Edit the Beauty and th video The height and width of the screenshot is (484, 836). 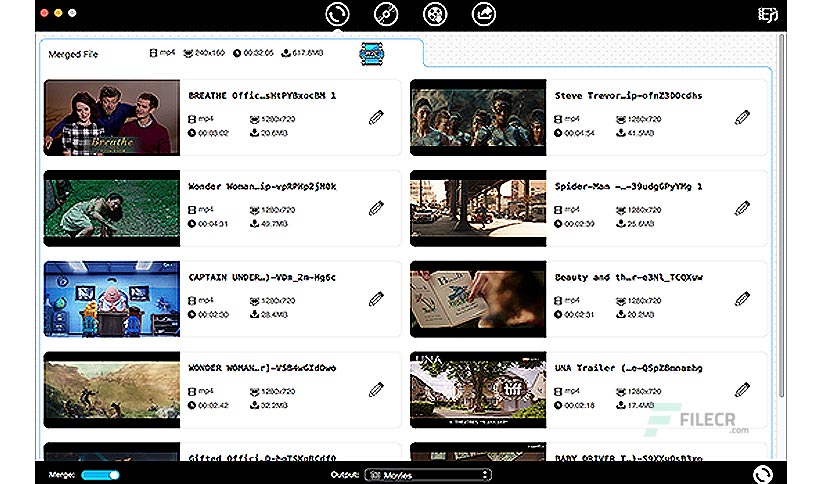coord(742,299)
